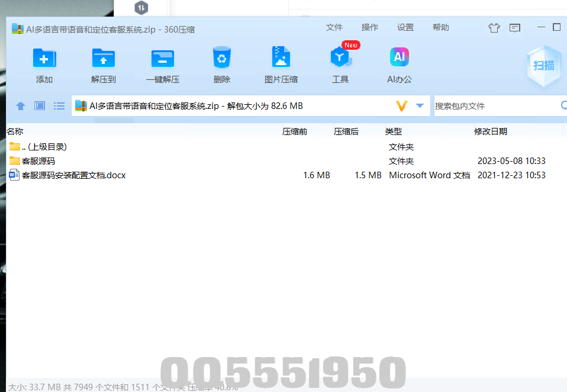The image size is (567, 392).
Task: Click the 搜索包内文件 search field
Action: click(x=496, y=106)
